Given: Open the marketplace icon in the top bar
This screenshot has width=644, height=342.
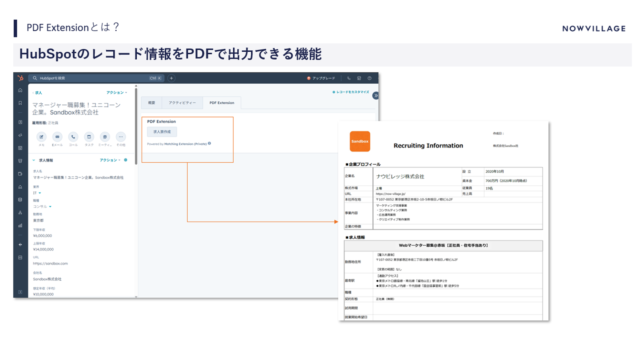Looking at the screenshot, I should pos(359,78).
